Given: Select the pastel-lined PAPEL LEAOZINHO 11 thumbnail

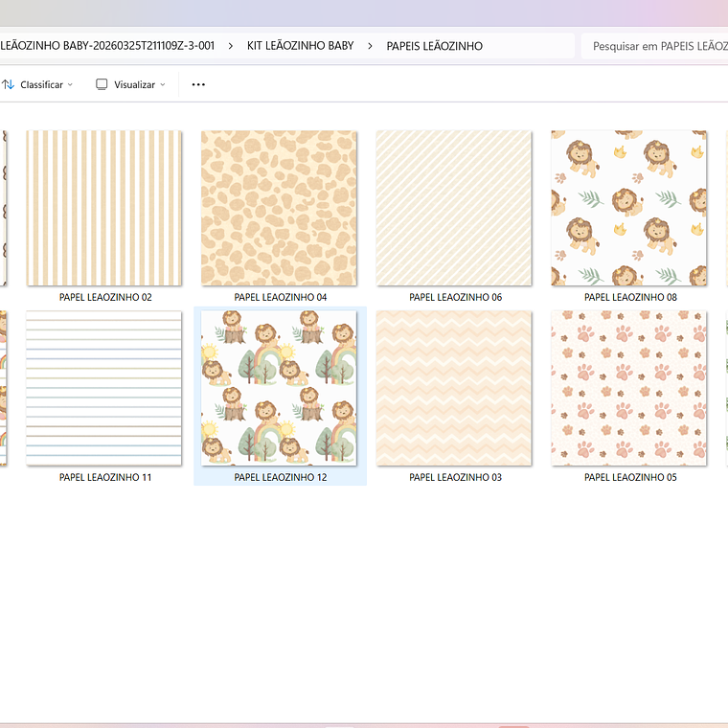Looking at the screenshot, I should (x=104, y=388).
